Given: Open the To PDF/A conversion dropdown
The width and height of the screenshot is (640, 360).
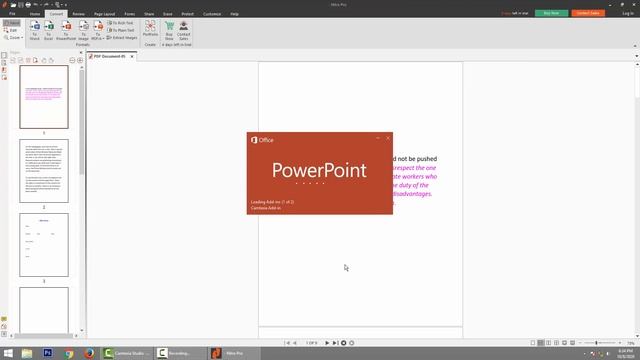Looking at the screenshot, I should coord(98,30).
